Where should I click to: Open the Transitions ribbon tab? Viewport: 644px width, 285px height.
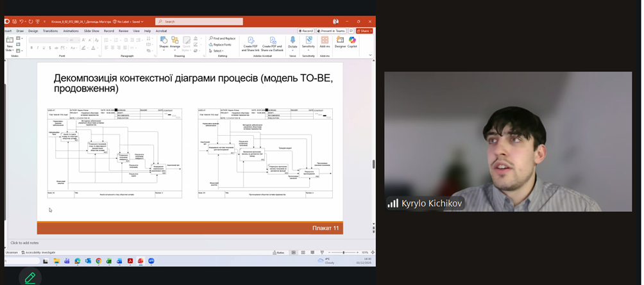[x=50, y=30]
